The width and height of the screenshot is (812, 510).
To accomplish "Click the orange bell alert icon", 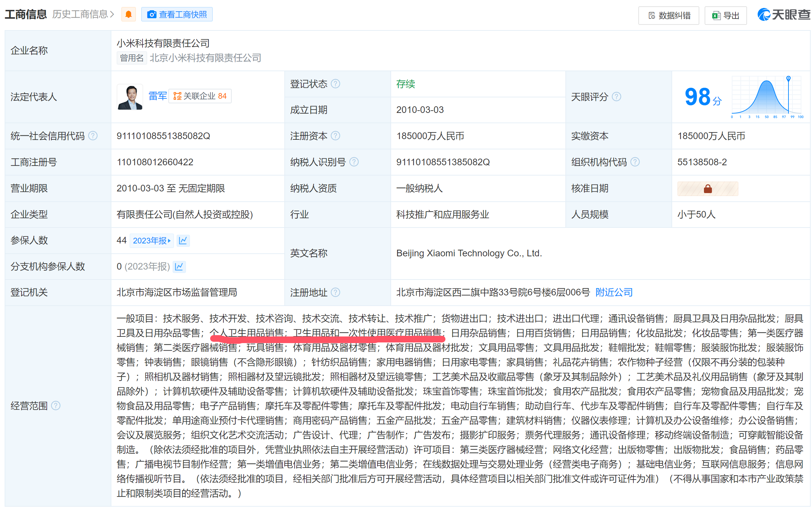I will [x=129, y=15].
